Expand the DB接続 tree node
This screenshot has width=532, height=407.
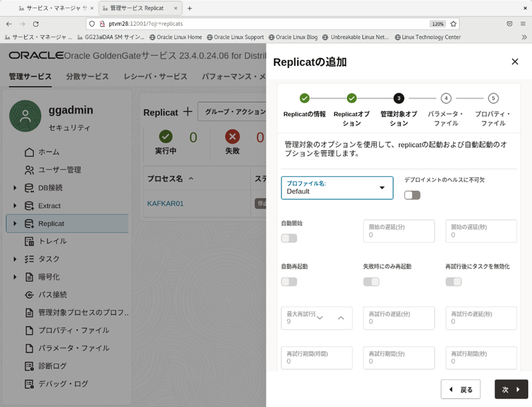(15, 188)
